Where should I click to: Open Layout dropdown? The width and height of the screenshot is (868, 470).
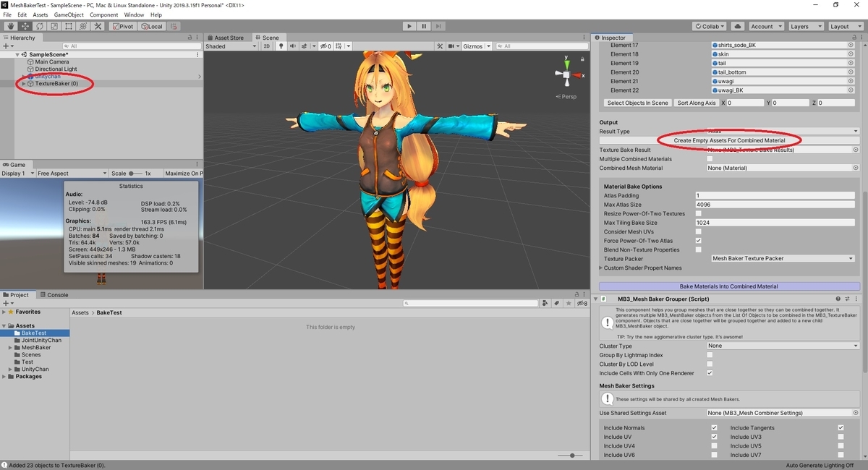point(845,26)
